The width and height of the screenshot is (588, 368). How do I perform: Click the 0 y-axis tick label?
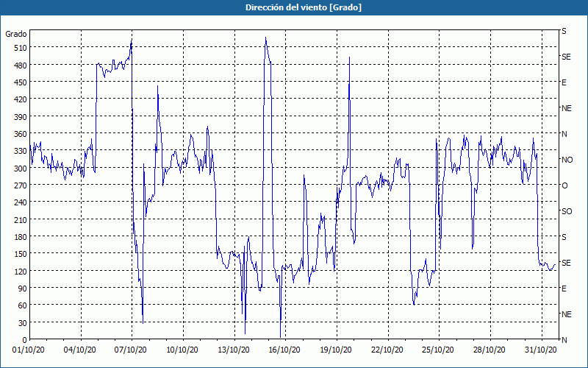pyautogui.click(x=25, y=340)
